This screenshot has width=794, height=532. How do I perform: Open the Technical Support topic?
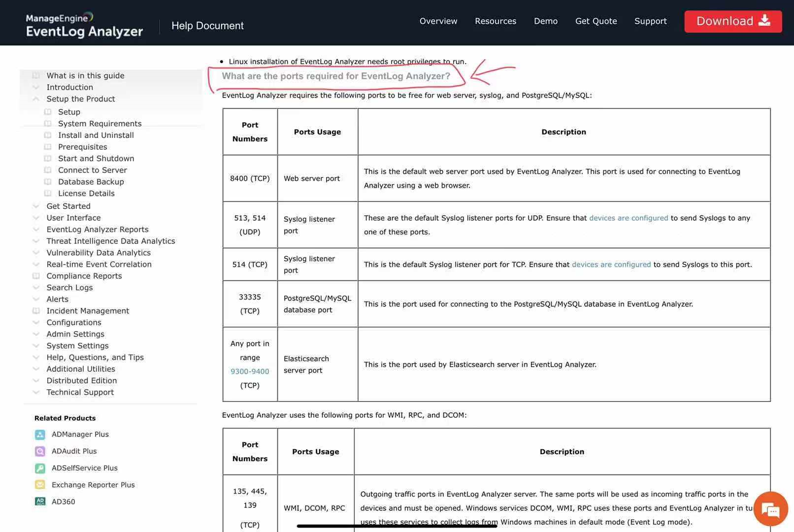coord(80,392)
